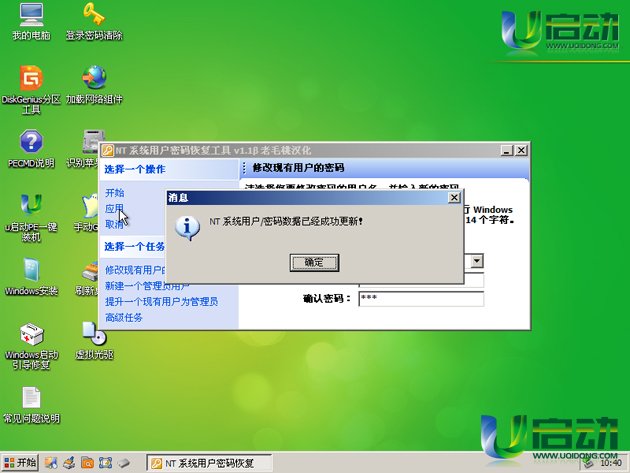Choose 提升一个现有用户为管理员 task

point(161,301)
